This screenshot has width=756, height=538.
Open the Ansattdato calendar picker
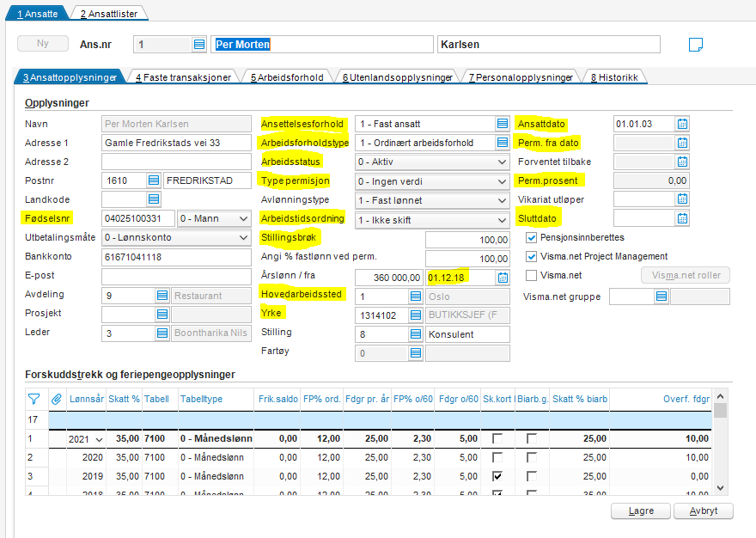[x=682, y=124]
